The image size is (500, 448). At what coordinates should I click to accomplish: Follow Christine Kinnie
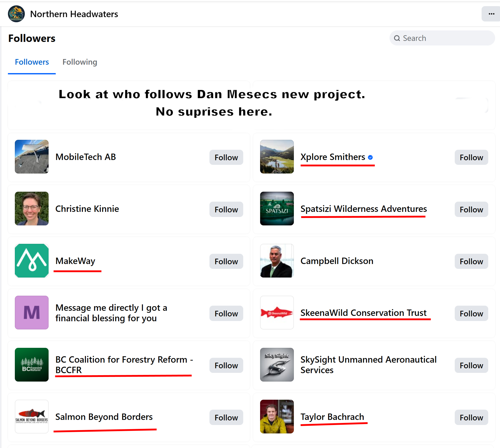[226, 210]
